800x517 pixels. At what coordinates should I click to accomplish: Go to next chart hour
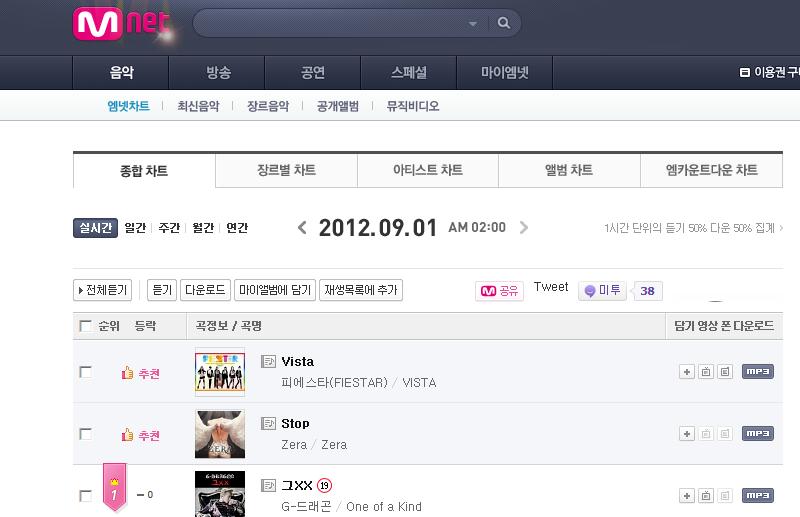(523, 227)
